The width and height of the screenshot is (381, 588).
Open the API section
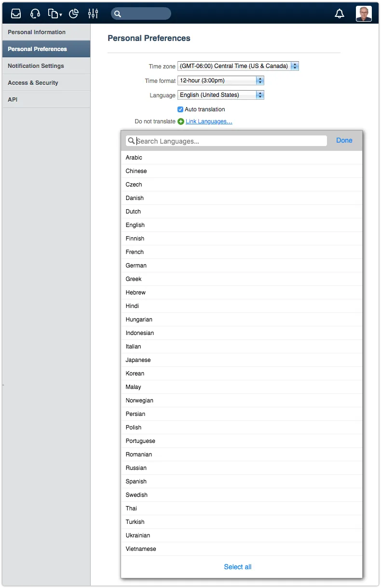pos(46,100)
